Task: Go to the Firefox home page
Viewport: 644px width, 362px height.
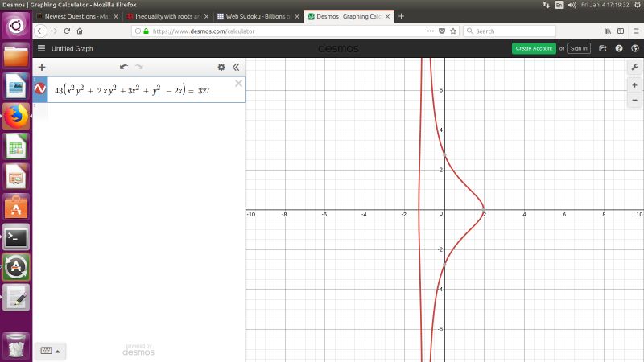Action: pyautogui.click(x=80, y=31)
